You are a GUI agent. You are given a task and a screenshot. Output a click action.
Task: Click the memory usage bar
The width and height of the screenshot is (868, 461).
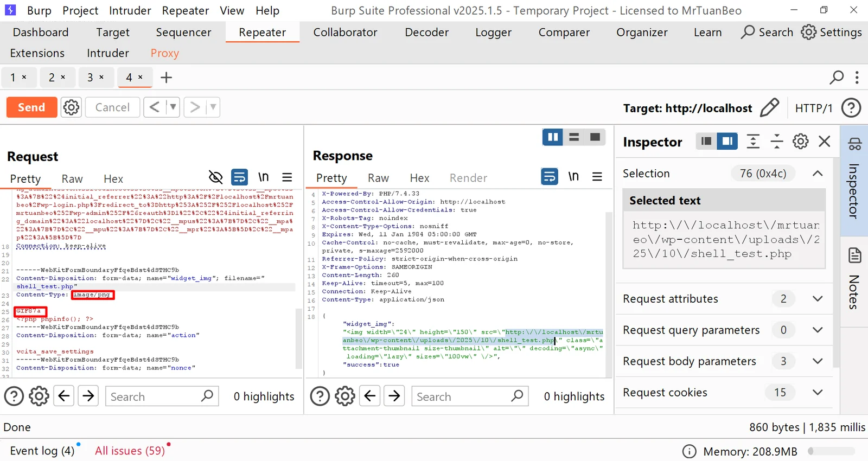tap(831, 451)
